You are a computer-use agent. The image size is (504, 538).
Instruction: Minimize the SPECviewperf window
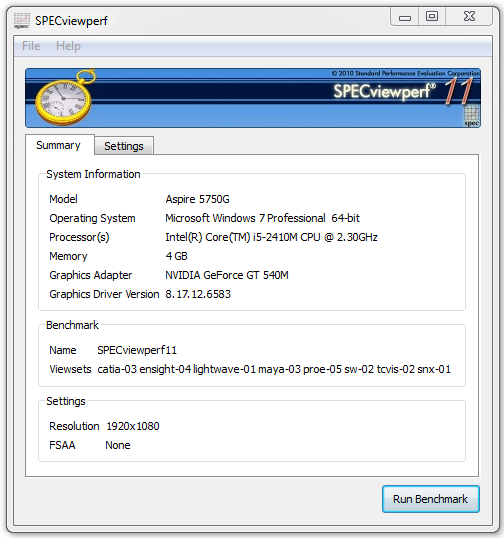[405, 17]
